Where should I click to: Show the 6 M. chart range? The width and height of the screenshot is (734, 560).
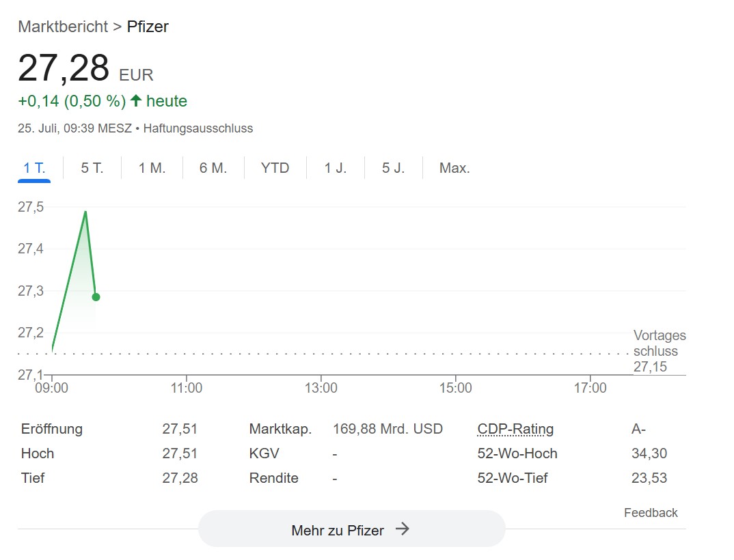tap(213, 168)
